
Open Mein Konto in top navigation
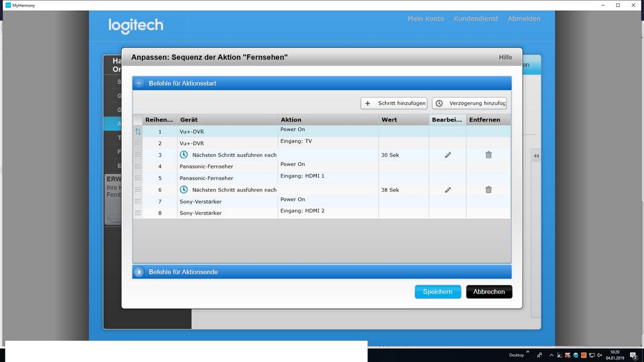click(x=426, y=19)
